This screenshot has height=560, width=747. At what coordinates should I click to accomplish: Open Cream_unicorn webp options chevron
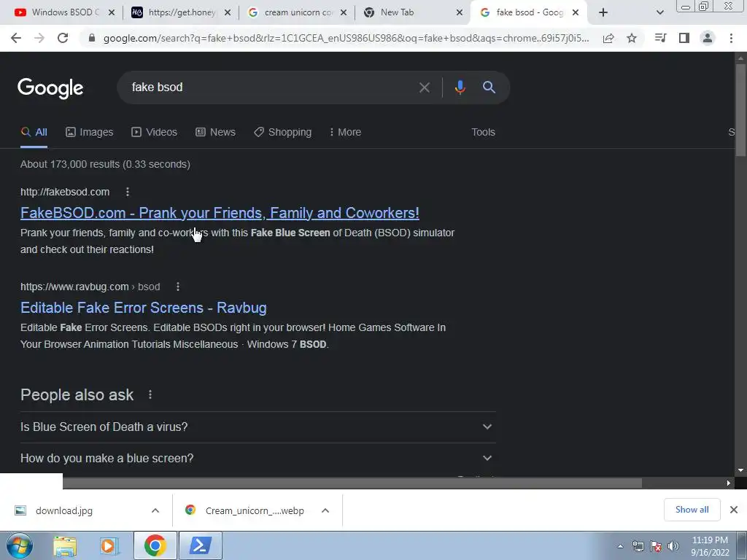[325, 510]
